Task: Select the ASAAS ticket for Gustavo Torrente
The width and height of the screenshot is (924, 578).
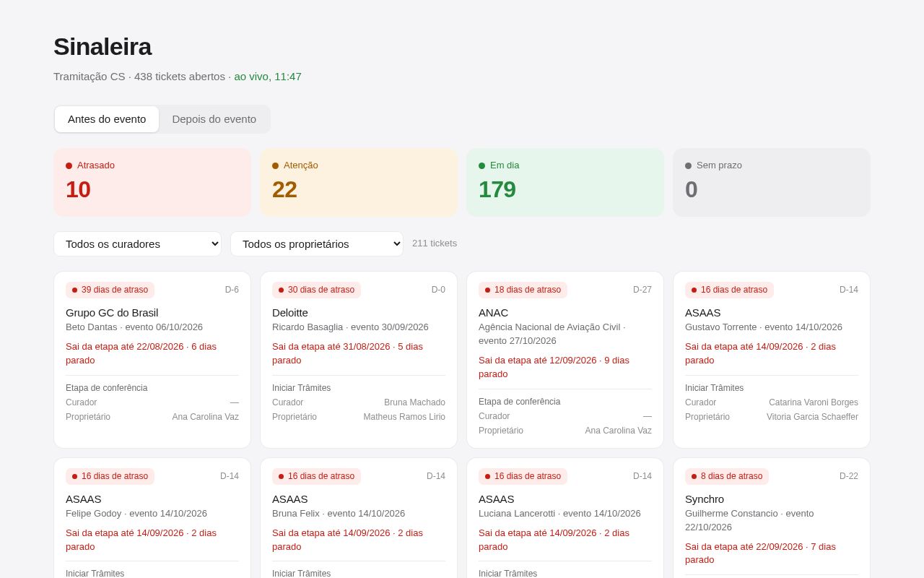Action: (772, 360)
